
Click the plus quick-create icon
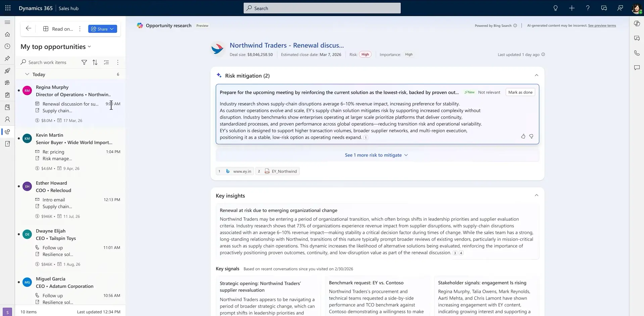click(572, 8)
